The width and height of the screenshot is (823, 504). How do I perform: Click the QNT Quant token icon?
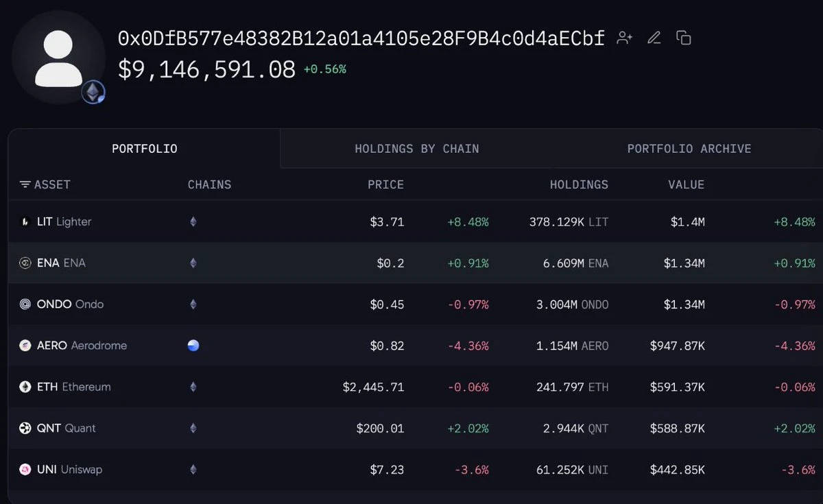[25, 429]
